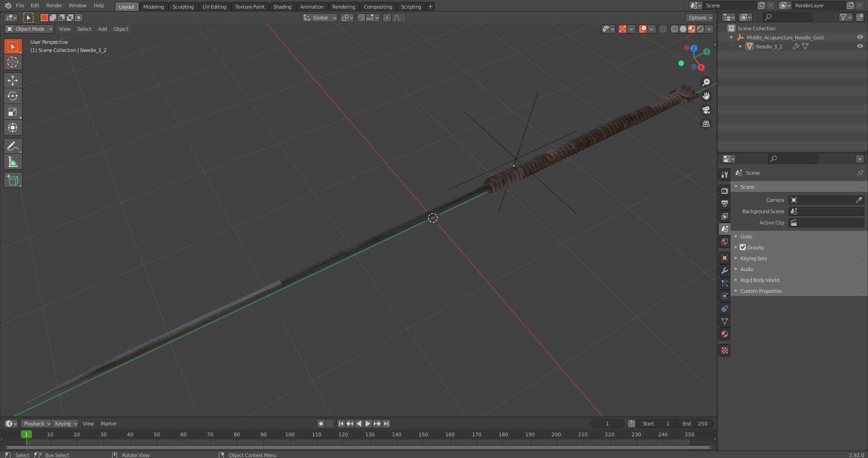Screen dimensions: 868x458
Task: Open the Modifier properties tab
Action: point(725,271)
